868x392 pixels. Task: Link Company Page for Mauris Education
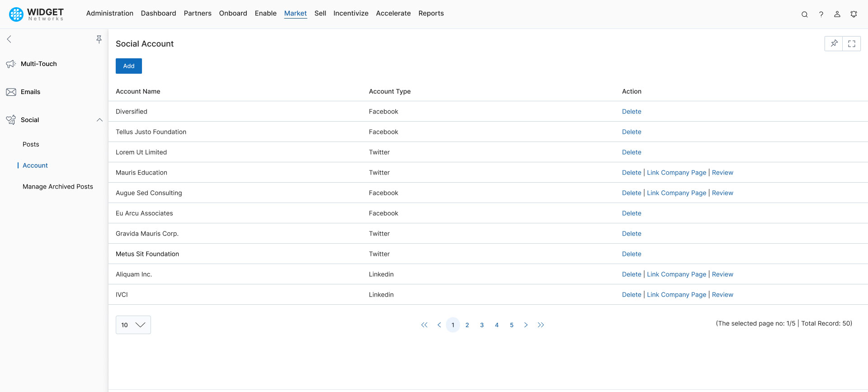[x=677, y=173]
